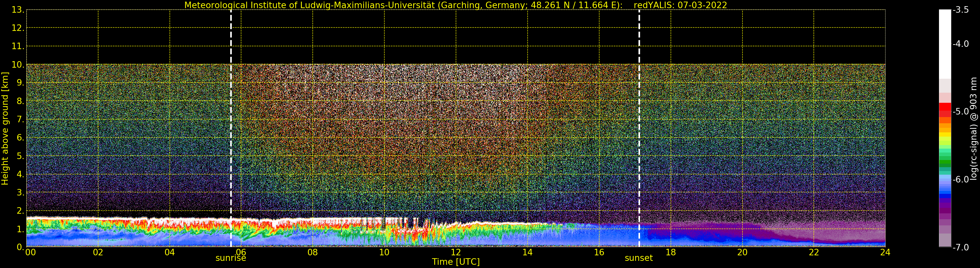This screenshot has width=980, height=268.
Task: Click the 'log(rc-signal) @903 nm' colorbar label
Action: [973, 128]
